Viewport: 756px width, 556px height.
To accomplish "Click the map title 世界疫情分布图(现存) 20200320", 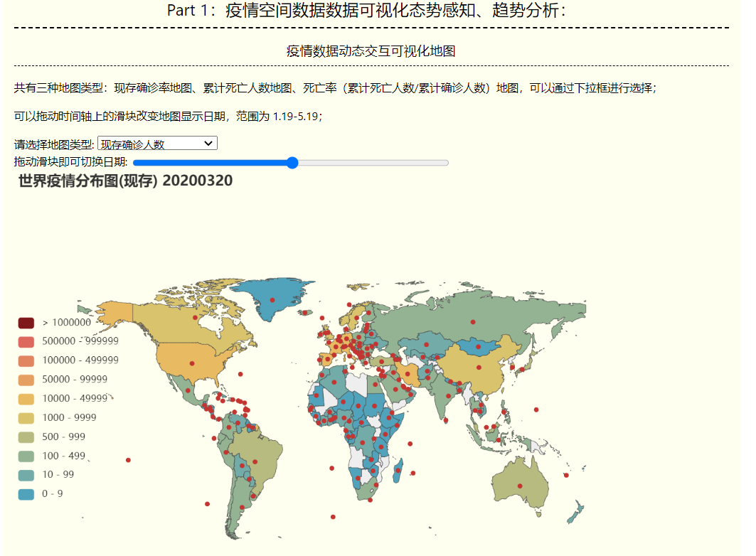I will [125, 181].
